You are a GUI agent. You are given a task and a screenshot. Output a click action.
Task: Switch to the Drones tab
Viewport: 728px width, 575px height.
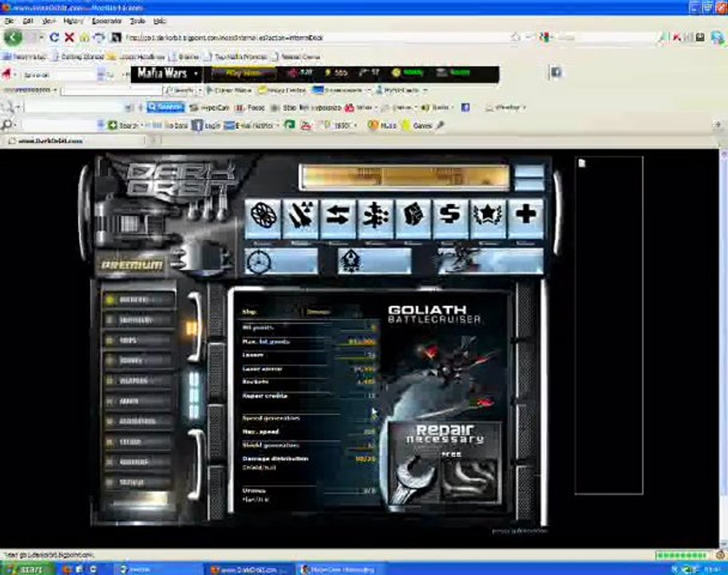point(318,311)
